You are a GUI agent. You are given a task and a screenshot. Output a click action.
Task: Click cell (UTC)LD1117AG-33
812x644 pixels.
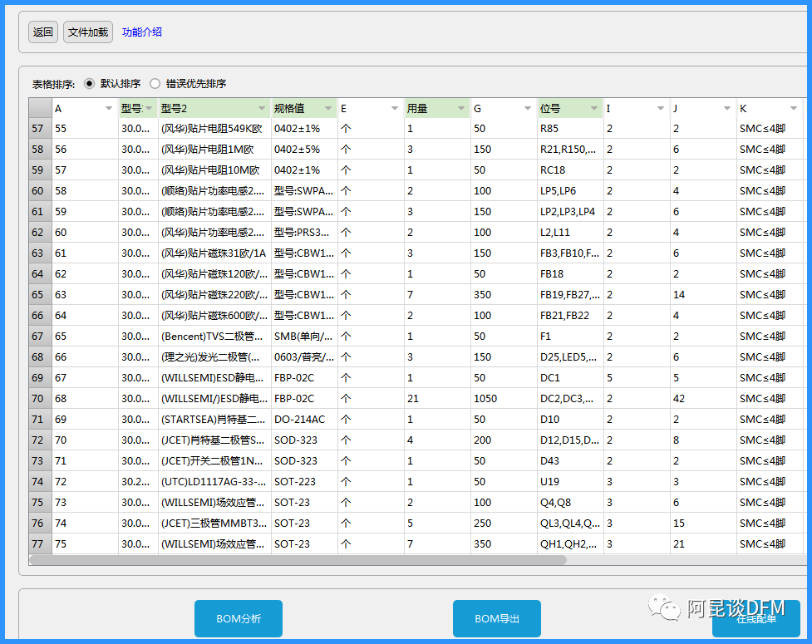214,481
